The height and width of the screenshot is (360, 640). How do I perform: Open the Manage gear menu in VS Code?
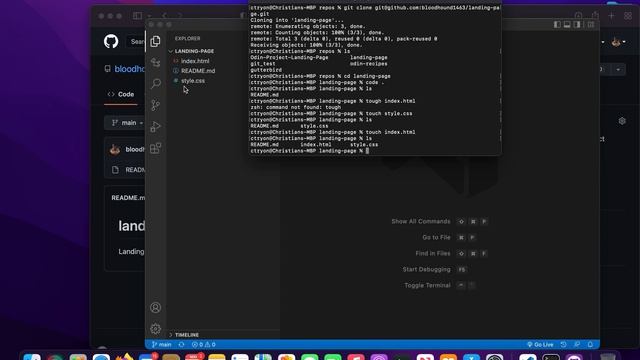click(x=156, y=329)
